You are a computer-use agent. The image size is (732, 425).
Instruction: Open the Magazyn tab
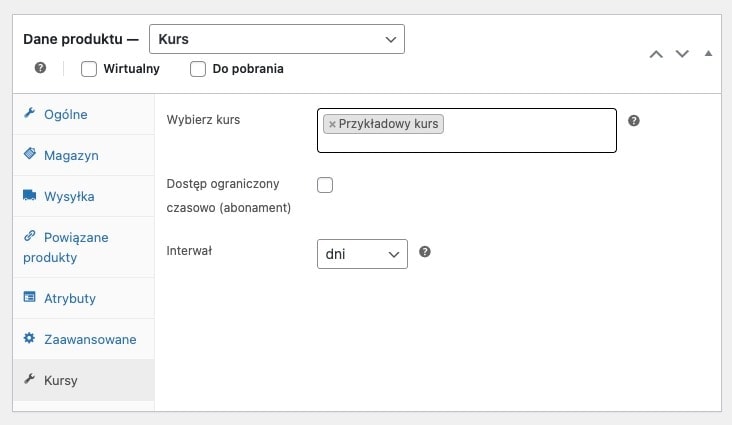[84, 156]
